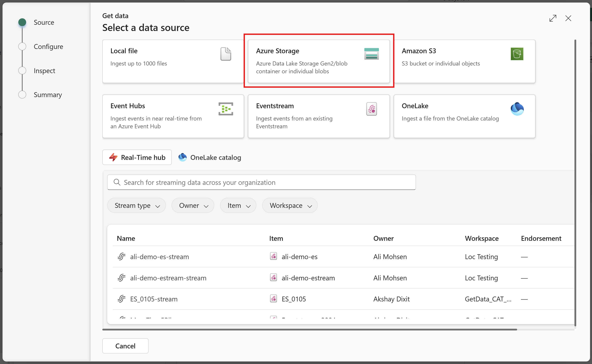Screen dimensions: 592x364
Task: Click the ali-demo-estream item cell
Action: (308, 278)
